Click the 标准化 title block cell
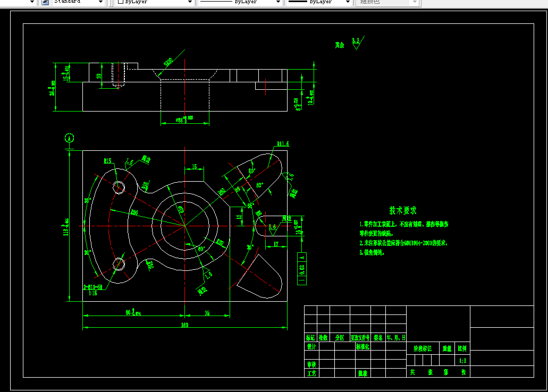The height and width of the screenshot is (392, 548). [x=363, y=346]
